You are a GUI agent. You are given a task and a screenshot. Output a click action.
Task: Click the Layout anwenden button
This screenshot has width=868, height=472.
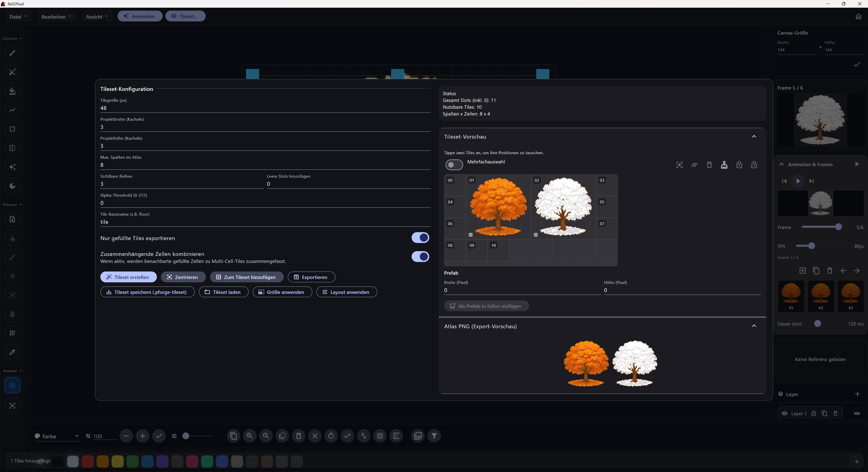click(346, 292)
